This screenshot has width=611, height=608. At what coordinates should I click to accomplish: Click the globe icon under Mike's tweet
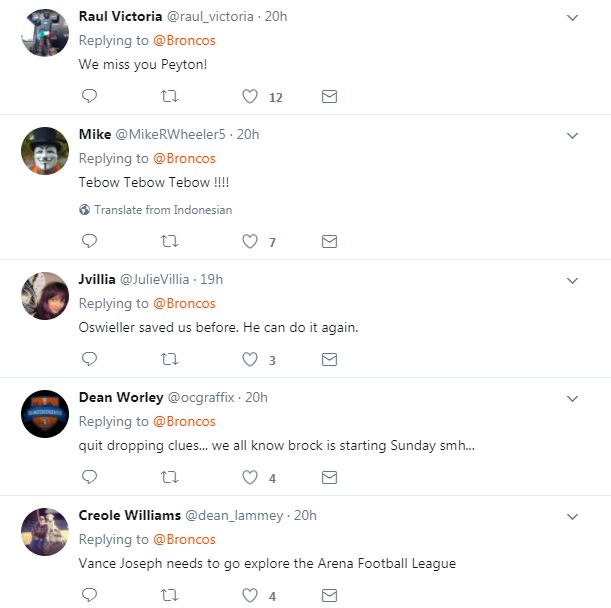pos(85,210)
